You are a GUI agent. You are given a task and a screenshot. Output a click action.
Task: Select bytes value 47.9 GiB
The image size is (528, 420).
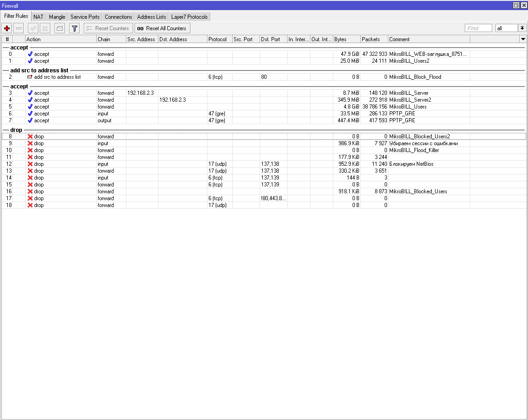(x=350, y=54)
